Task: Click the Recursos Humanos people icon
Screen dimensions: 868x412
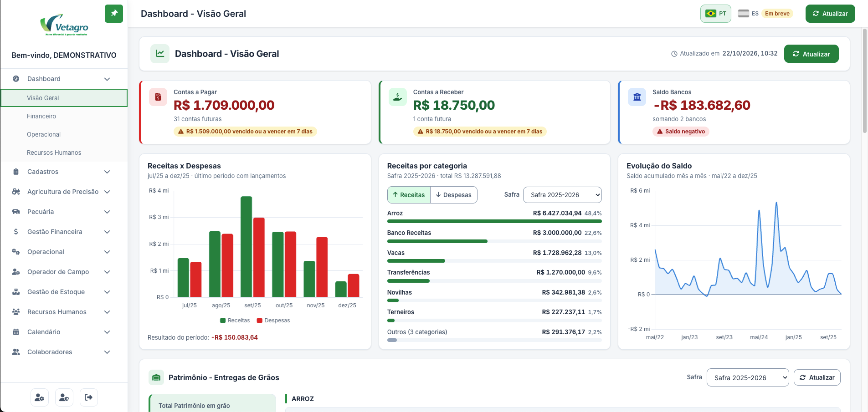Action: [16, 312]
